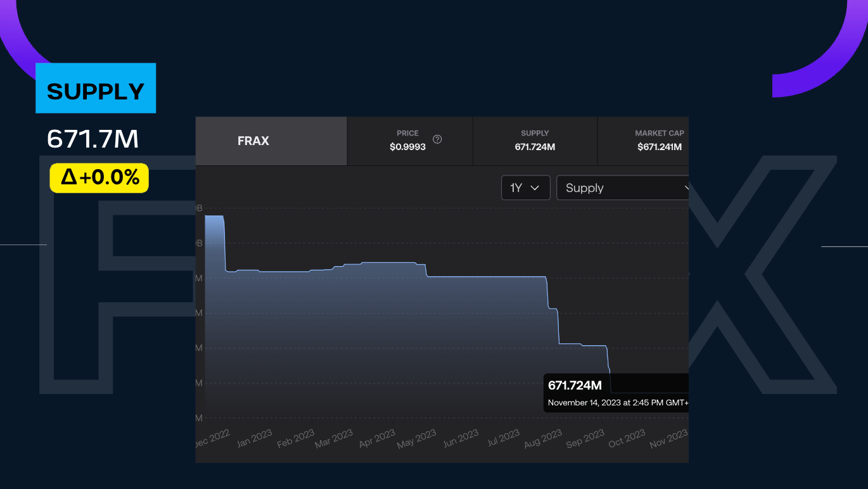The height and width of the screenshot is (489, 868).
Task: Click the Nov 2023 axis label
Action: (x=668, y=438)
